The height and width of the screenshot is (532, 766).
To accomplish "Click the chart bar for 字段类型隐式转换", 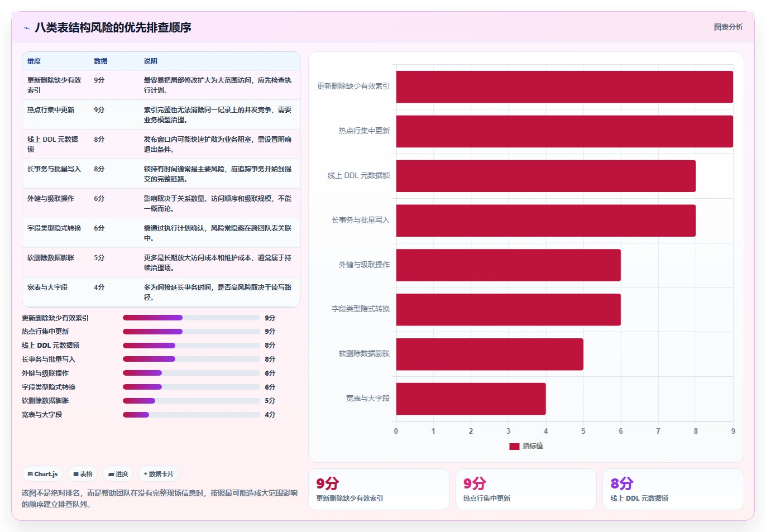I will point(509,309).
